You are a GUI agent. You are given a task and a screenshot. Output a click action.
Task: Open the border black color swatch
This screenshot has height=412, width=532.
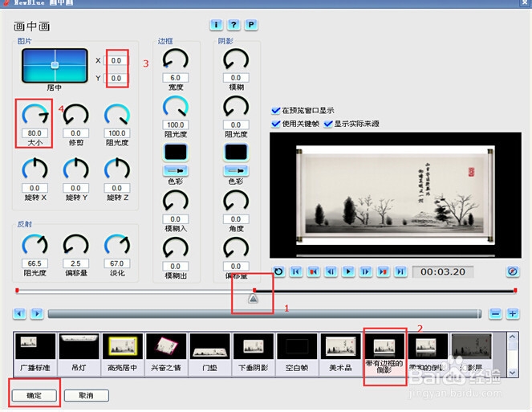click(176, 152)
